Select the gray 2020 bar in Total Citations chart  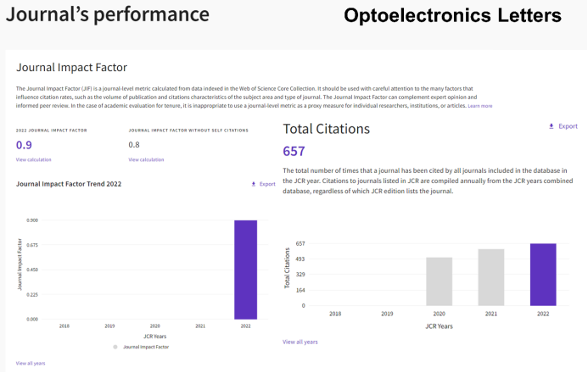click(439, 281)
